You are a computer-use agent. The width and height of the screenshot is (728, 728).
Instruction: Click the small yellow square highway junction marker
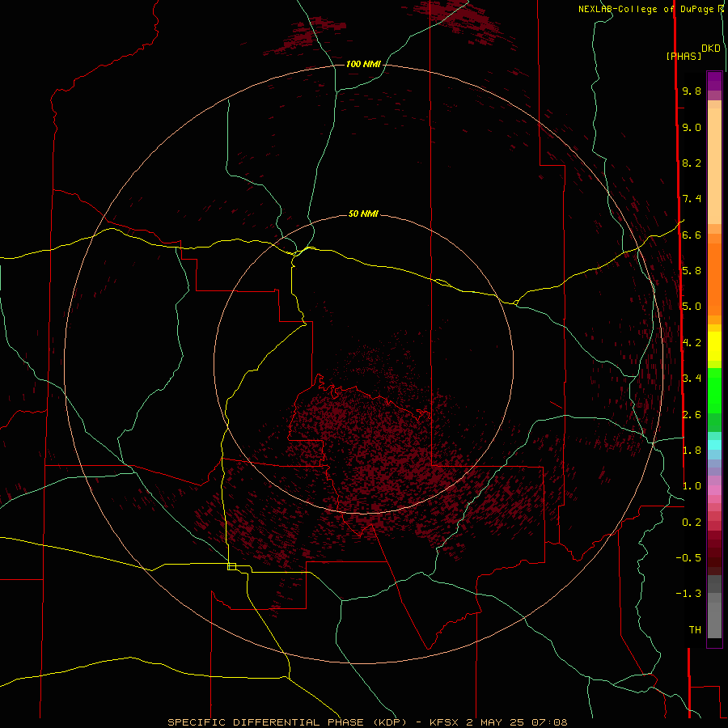[x=231, y=566]
